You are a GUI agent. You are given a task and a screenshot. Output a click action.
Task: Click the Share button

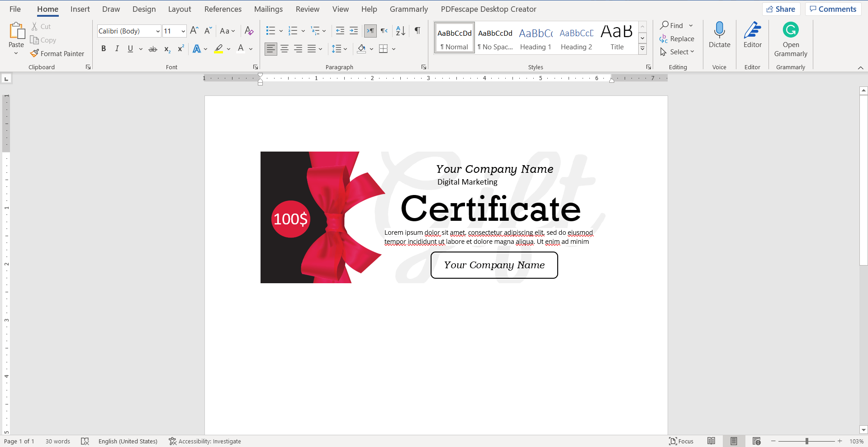tap(781, 9)
